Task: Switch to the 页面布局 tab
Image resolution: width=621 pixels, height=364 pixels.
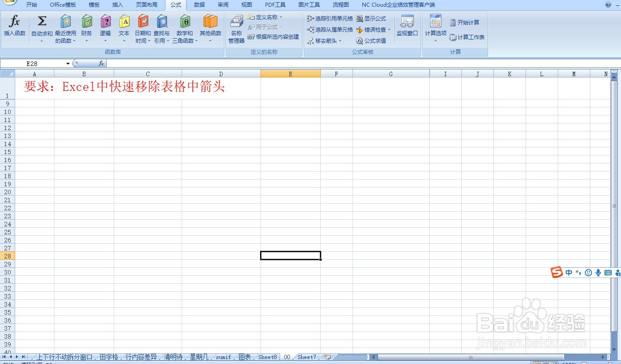Action: 147,5
